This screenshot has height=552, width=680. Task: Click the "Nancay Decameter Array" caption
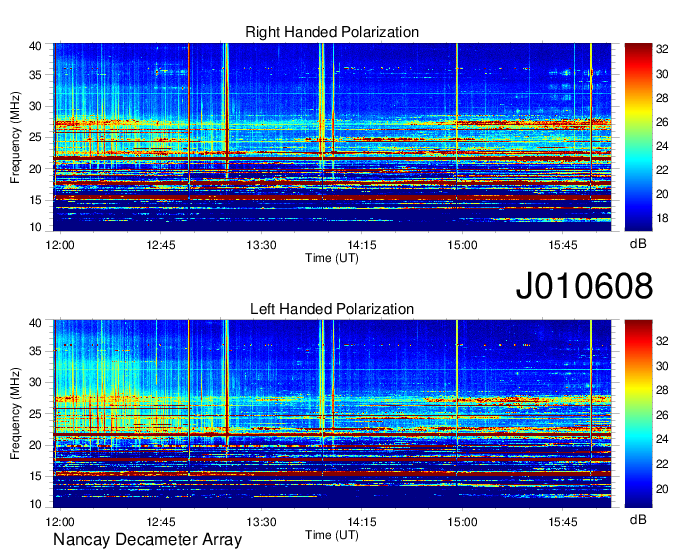pyautogui.click(x=147, y=539)
